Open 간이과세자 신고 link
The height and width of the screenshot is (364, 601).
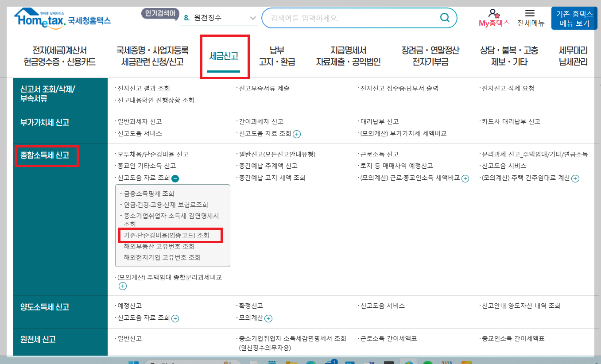[x=261, y=121]
